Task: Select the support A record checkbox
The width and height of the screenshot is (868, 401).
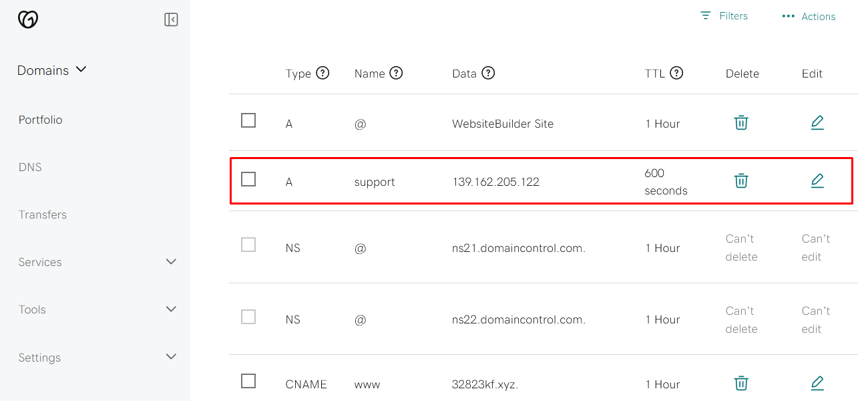Action: tap(248, 178)
